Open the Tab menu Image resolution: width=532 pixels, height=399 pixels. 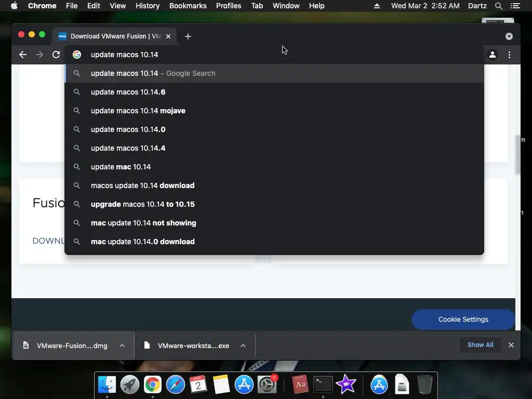coord(257,6)
